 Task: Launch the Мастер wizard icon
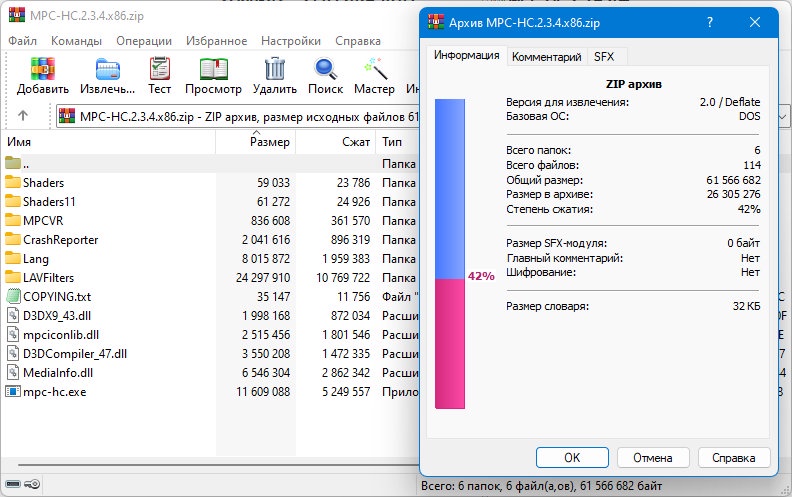coord(375,69)
